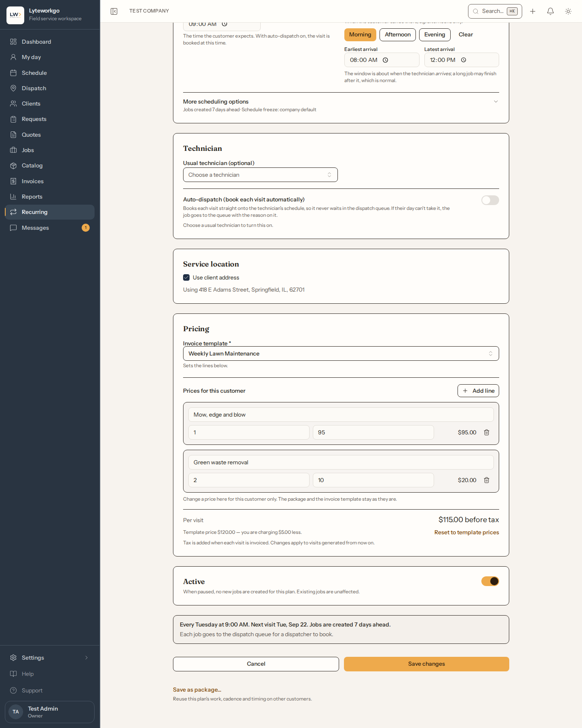Open the Test Admin account menu

click(x=50, y=712)
